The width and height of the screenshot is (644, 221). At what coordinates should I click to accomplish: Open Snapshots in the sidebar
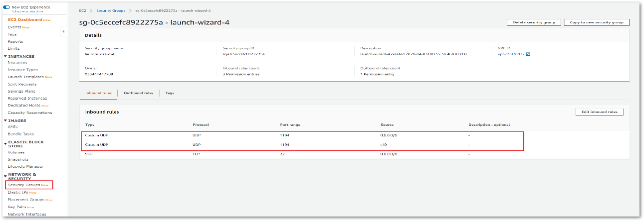(x=18, y=159)
